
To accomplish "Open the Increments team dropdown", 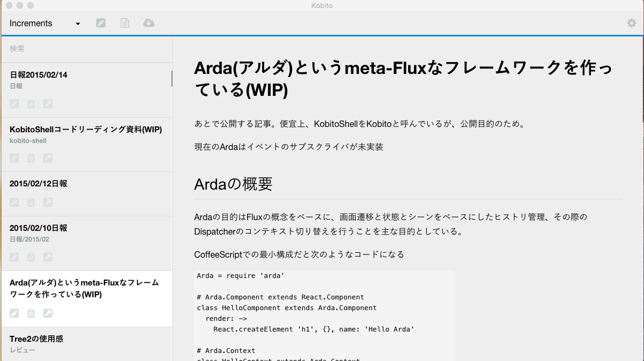I will coord(45,23).
